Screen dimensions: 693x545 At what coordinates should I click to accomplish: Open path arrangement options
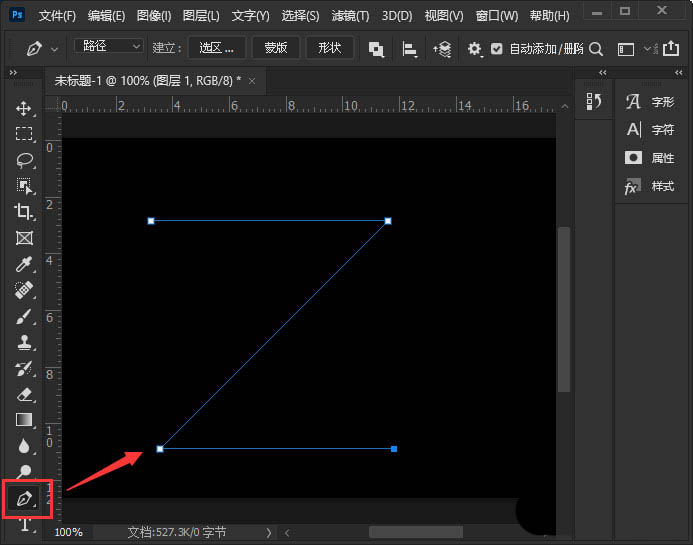[x=442, y=49]
